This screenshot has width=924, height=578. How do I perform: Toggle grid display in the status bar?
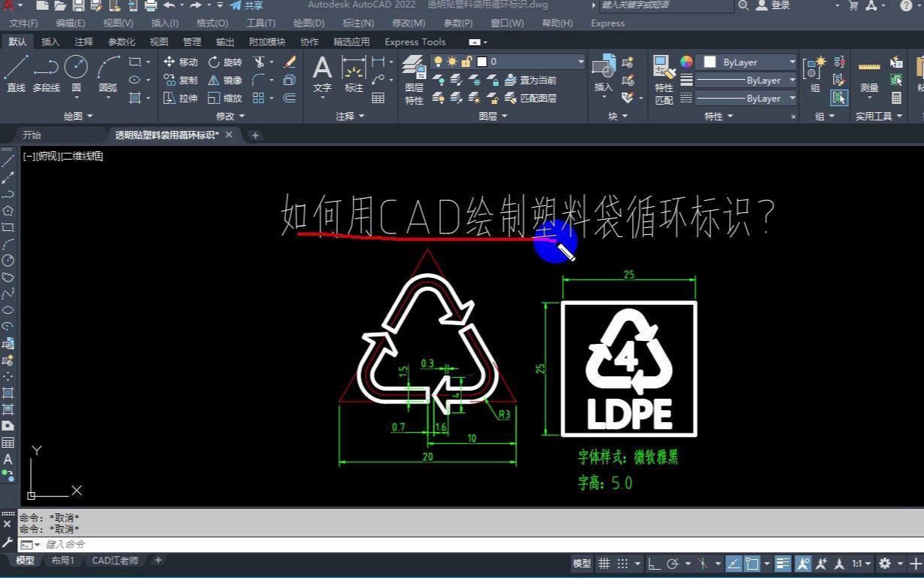tap(604, 563)
